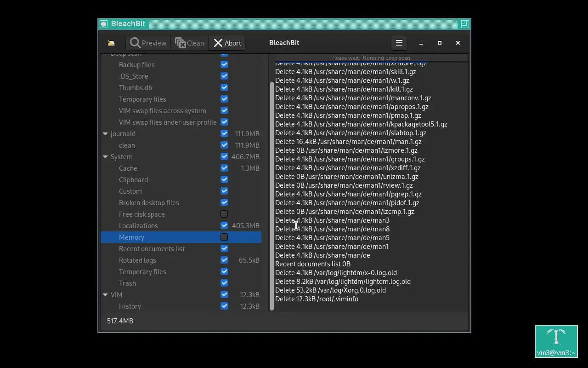Toggle the VIM History checkbox
The height and width of the screenshot is (368, 588).
coord(224,306)
